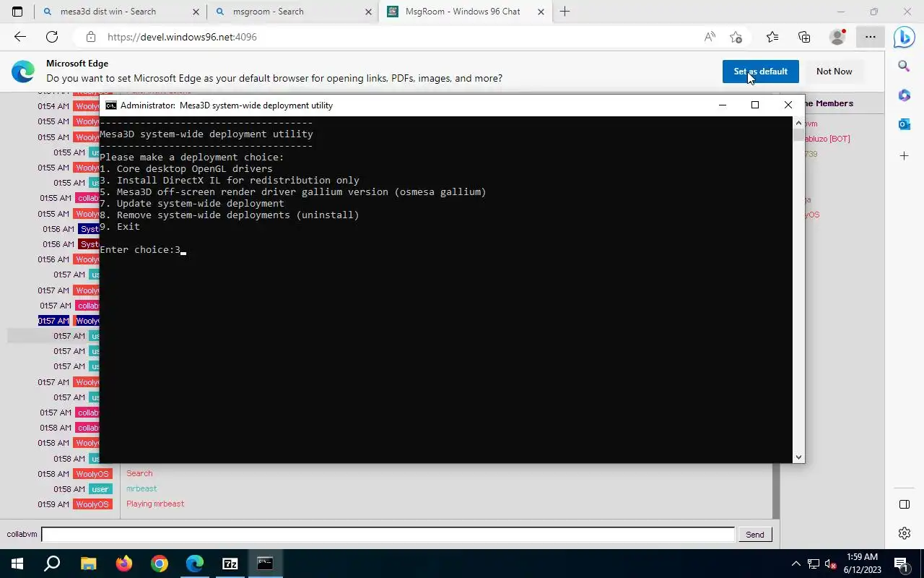The image size is (924, 578).
Task: Click the network tray icon
Action: (814, 564)
